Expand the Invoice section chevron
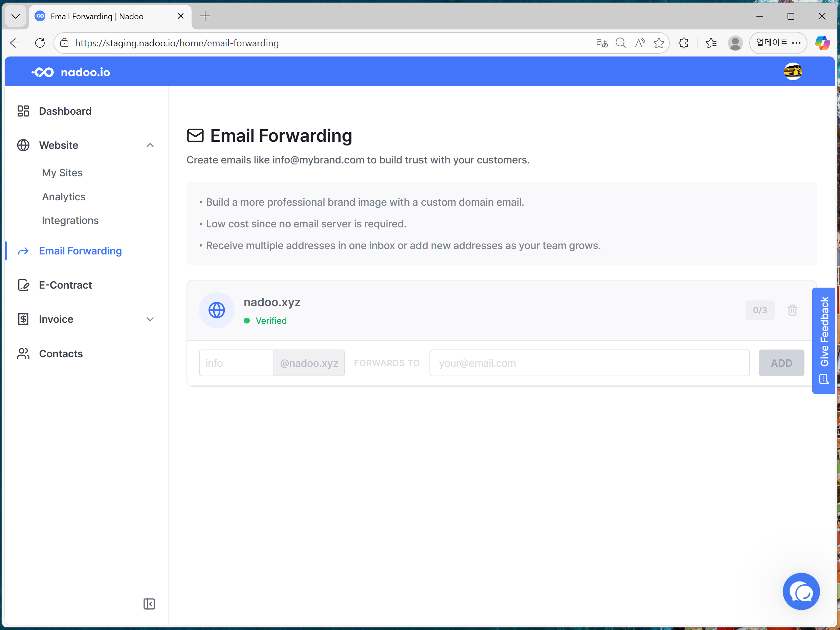Viewport: 840px width, 630px height. 150,319
